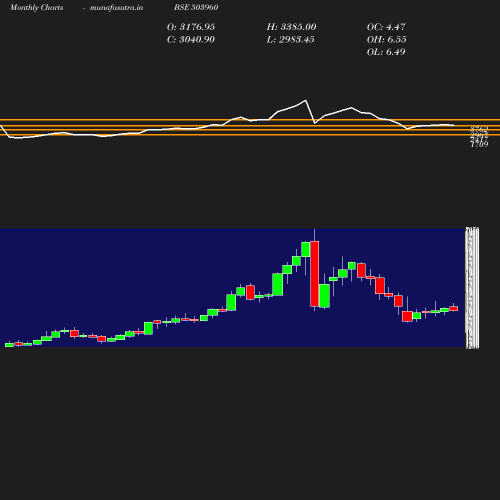Viewport: 500px width, 500px height.
Task: Click the high price value H: 3385.00
Action: (x=291, y=27)
